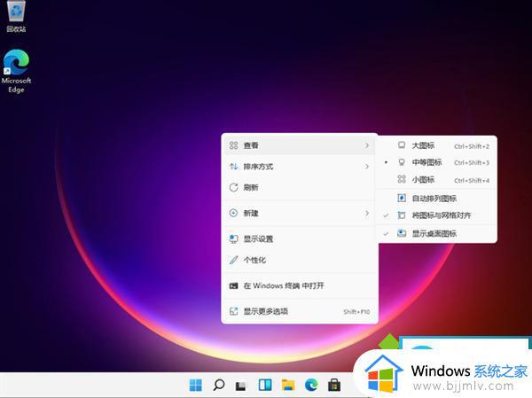Select the Microsoft Edge desktop shortcut

pos(16,71)
